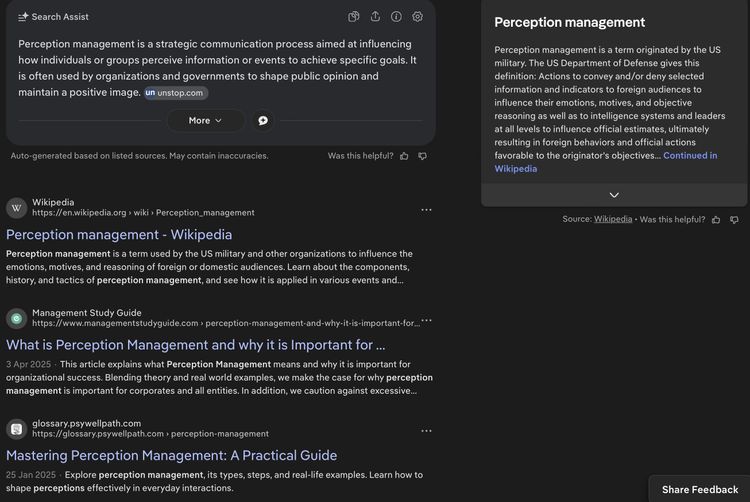Open more options for Wikipedia result
The image size is (750, 502).
click(x=426, y=210)
